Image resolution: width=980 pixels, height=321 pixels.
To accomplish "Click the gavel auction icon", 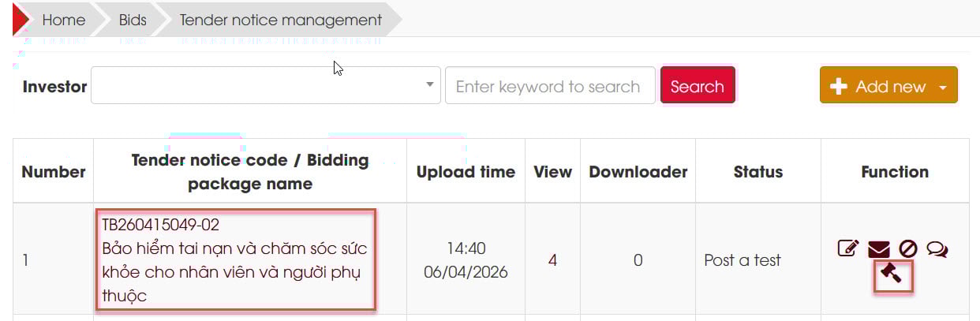I will click(893, 274).
